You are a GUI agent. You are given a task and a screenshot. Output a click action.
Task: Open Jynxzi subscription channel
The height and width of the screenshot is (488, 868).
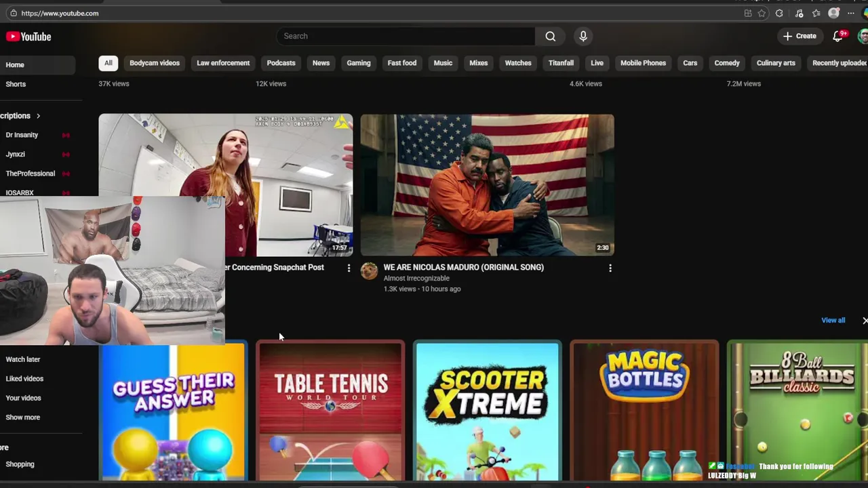16,155
